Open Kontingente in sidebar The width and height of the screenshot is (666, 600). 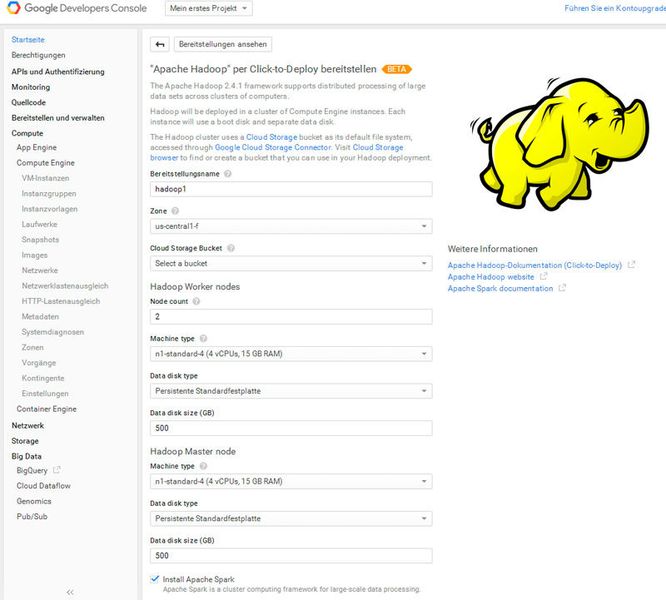[x=43, y=378]
